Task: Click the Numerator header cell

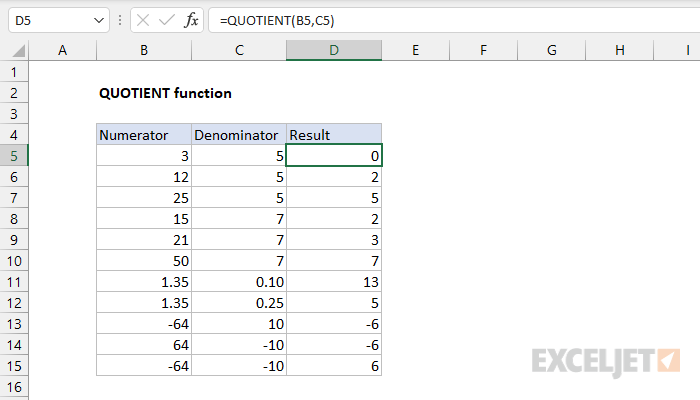Action: (x=143, y=134)
